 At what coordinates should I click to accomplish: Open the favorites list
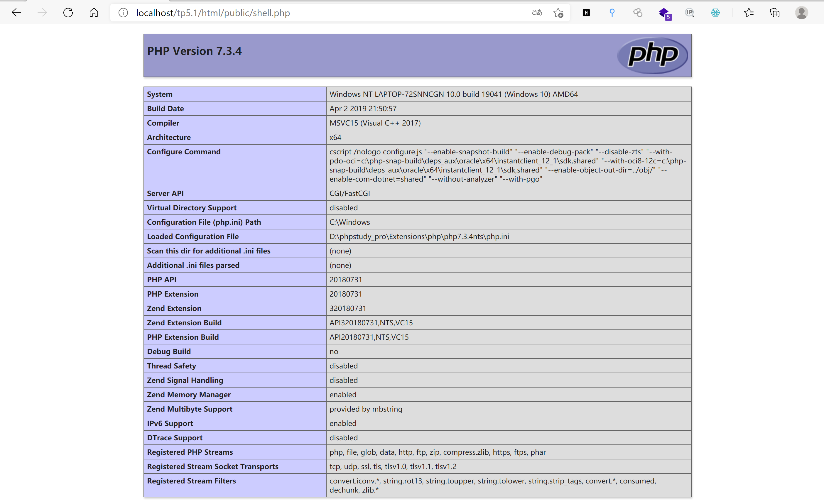pos(749,13)
